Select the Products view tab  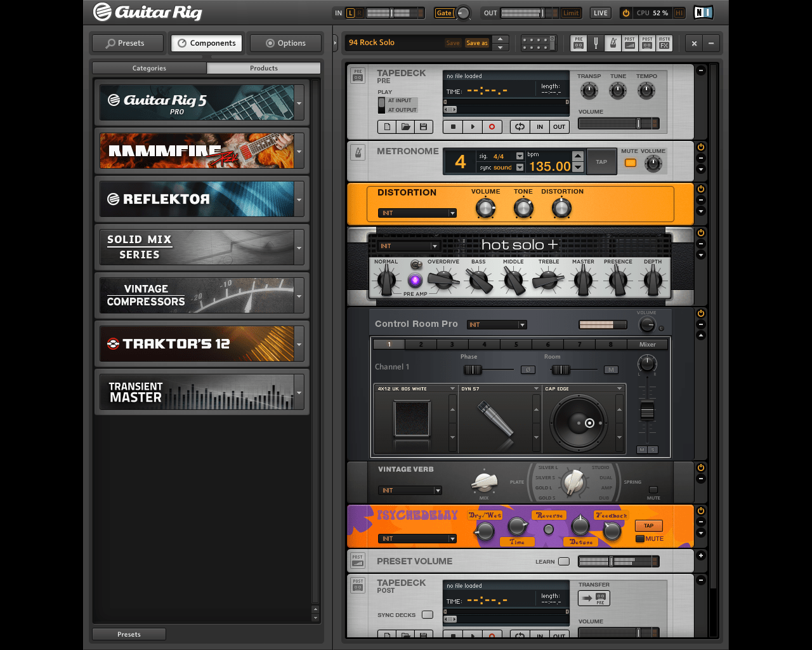(264, 68)
